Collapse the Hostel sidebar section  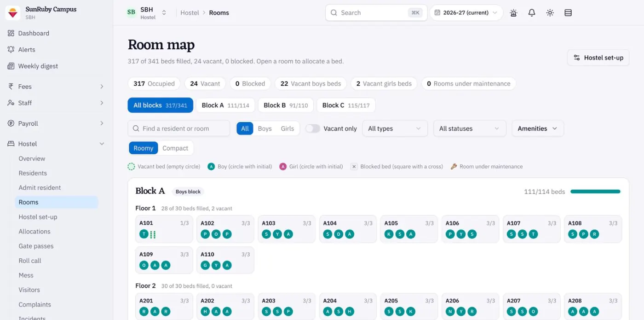click(56, 144)
